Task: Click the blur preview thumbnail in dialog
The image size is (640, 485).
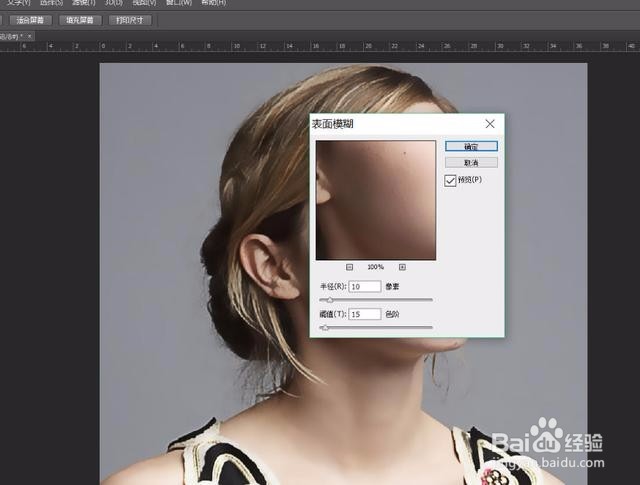Action: [x=376, y=200]
